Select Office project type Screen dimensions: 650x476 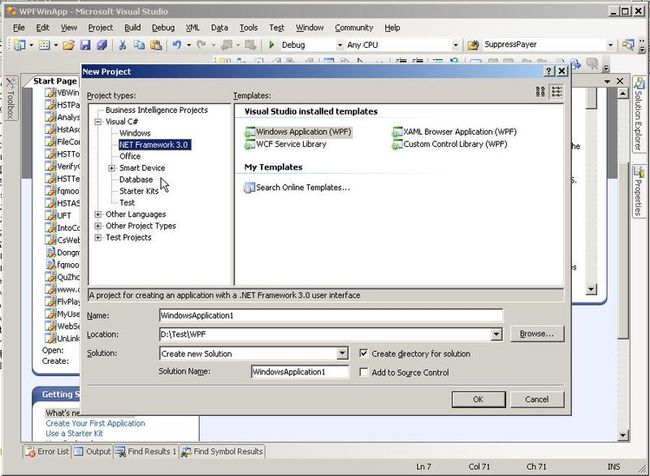coord(130,156)
